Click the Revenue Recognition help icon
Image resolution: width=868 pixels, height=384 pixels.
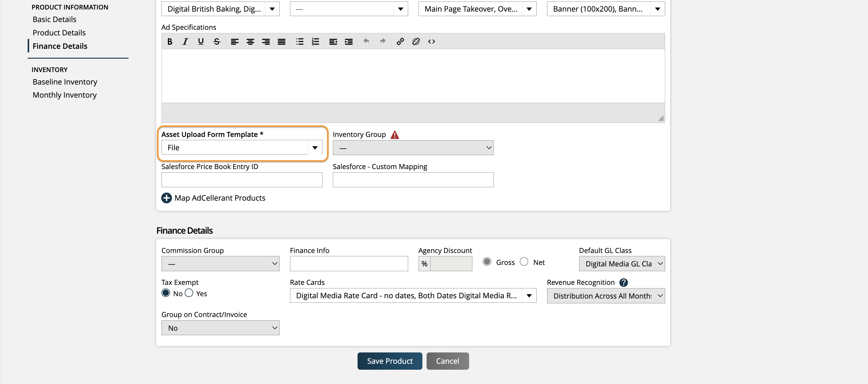[623, 282]
